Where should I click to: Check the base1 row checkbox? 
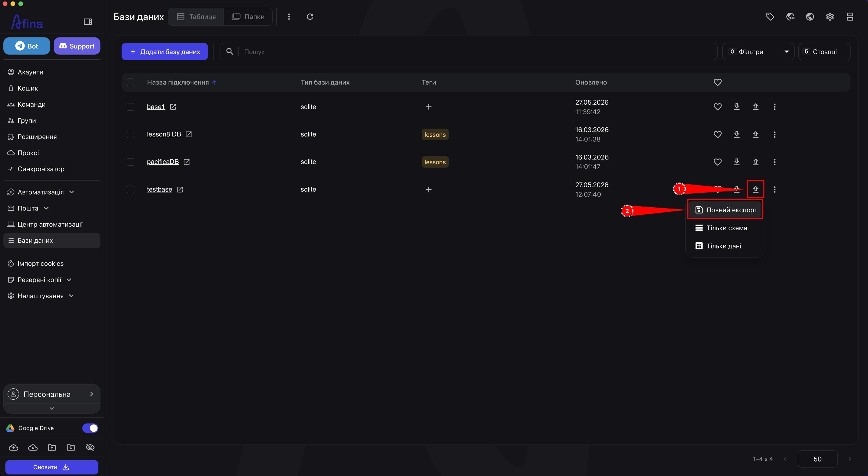pyautogui.click(x=130, y=107)
